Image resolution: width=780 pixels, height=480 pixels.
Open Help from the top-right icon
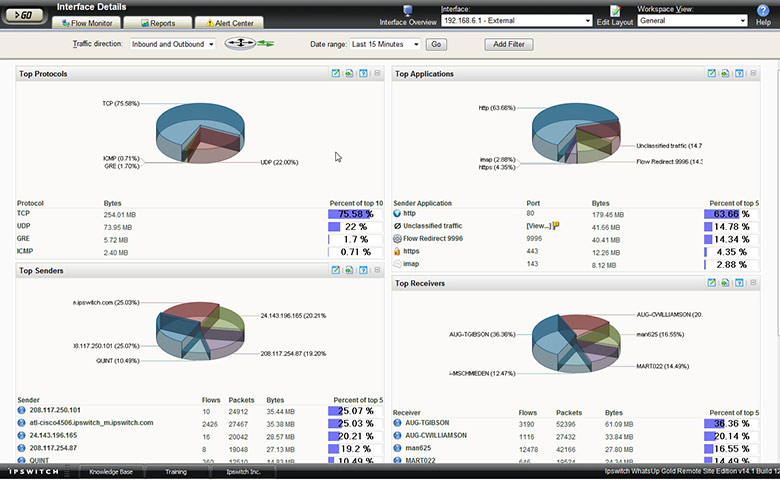tap(763, 10)
